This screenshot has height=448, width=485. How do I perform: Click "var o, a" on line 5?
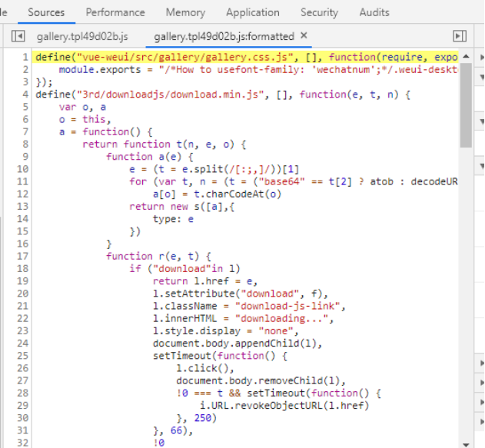coord(82,107)
